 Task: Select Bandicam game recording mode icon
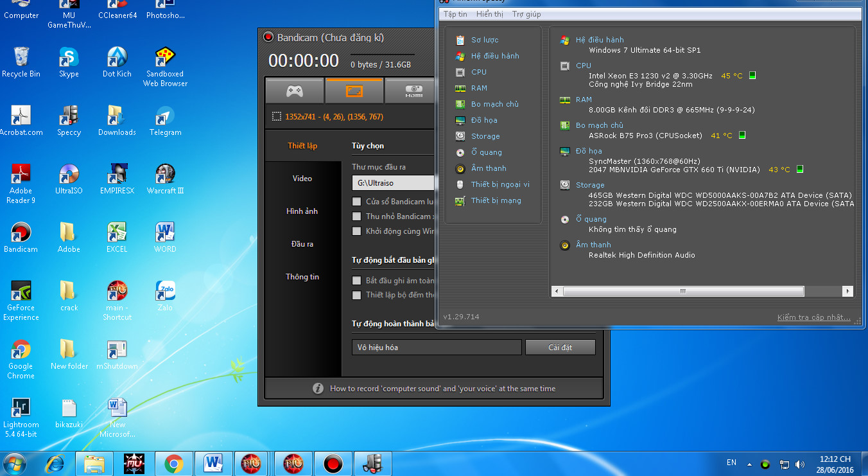(294, 91)
